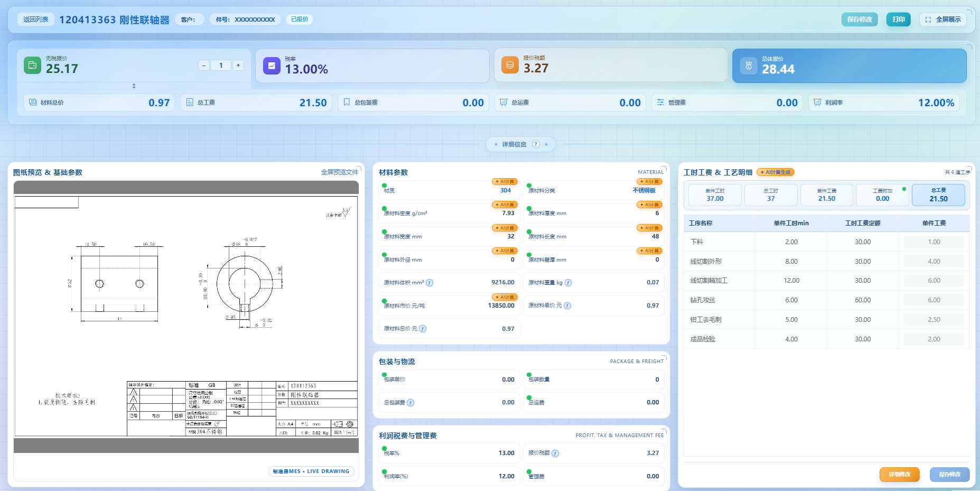The height and width of the screenshot is (491, 980).
Task: Click the 总运费 cart icon
Action: [x=503, y=102]
